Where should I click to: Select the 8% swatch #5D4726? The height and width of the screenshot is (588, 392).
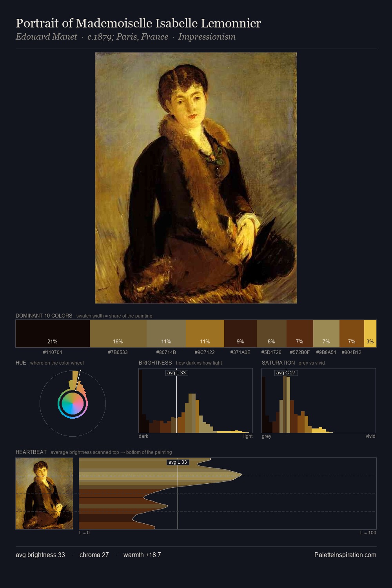point(271,334)
